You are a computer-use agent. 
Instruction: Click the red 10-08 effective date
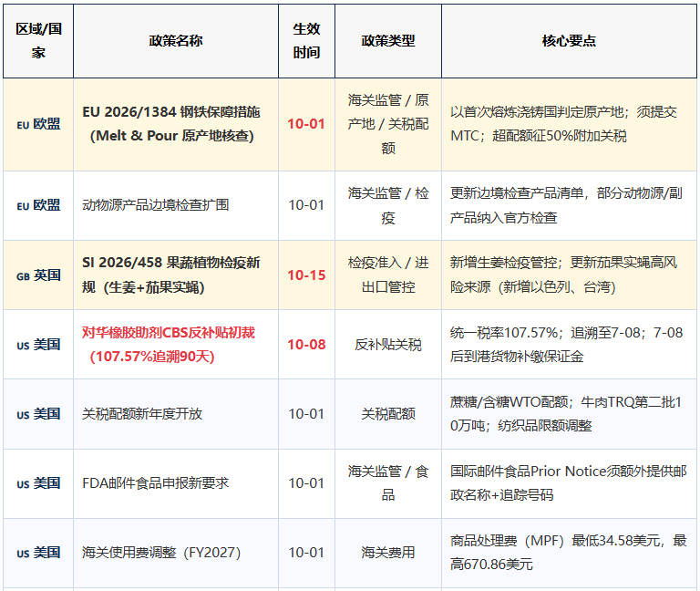coord(306,345)
